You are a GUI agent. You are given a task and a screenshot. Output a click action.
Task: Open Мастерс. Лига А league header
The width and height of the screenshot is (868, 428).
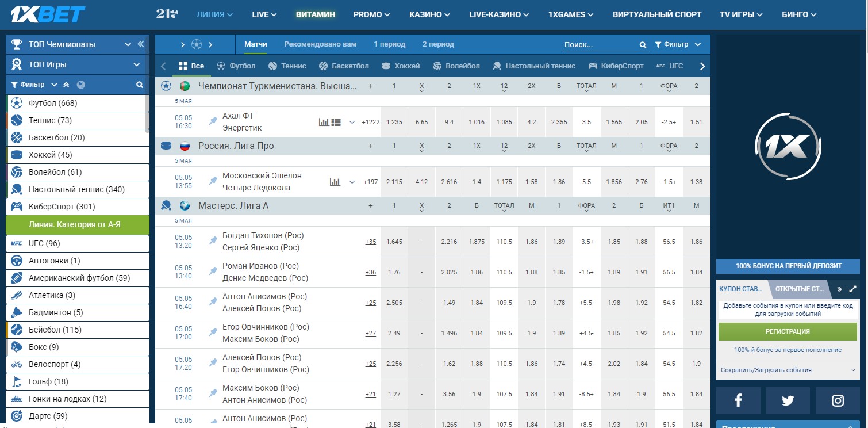[233, 205]
